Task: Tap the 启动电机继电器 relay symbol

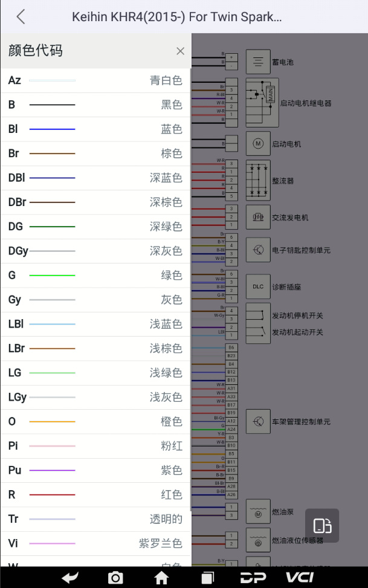Action: (262, 103)
